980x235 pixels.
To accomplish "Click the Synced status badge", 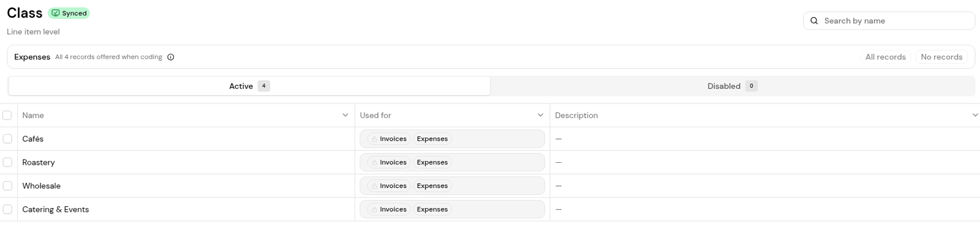I will click(x=69, y=13).
